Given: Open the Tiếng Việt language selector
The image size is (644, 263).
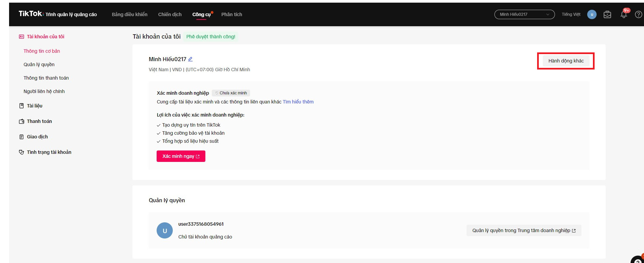Looking at the screenshot, I should [571, 14].
